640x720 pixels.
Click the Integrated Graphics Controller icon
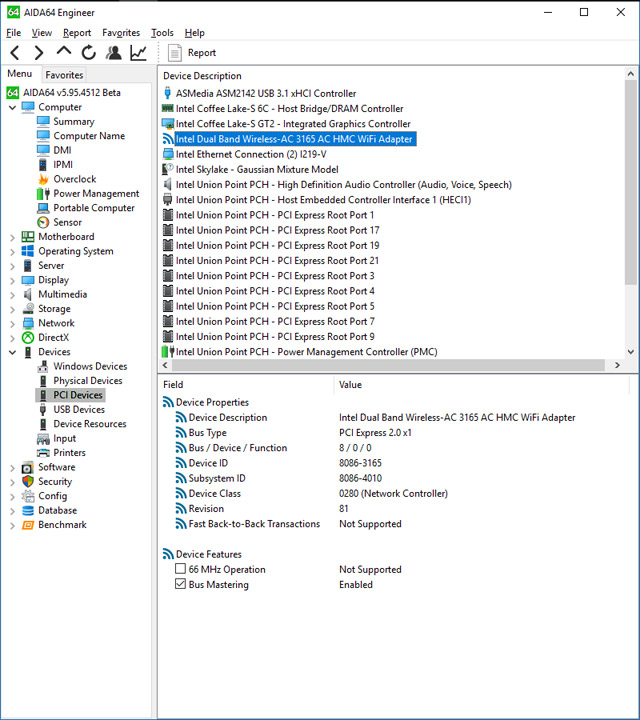click(x=168, y=124)
